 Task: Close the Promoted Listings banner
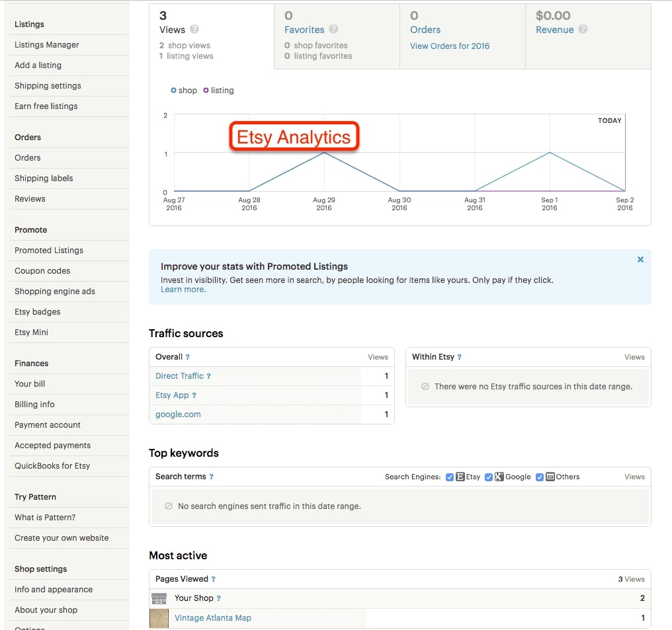click(x=640, y=260)
